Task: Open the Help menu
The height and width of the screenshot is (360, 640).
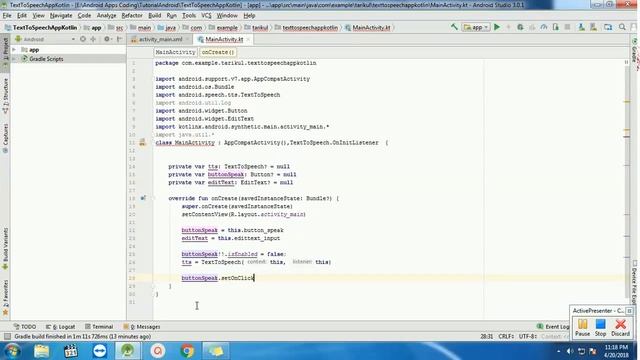Action: (x=249, y=16)
